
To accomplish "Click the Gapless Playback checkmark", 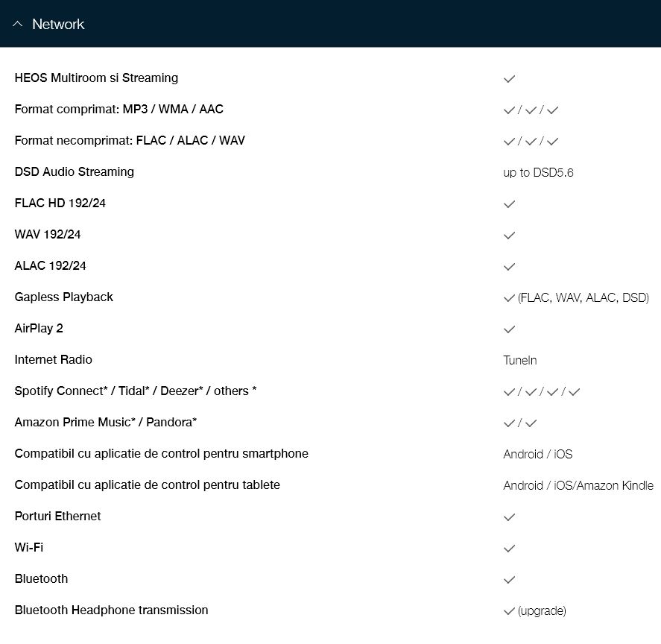I will tap(509, 298).
